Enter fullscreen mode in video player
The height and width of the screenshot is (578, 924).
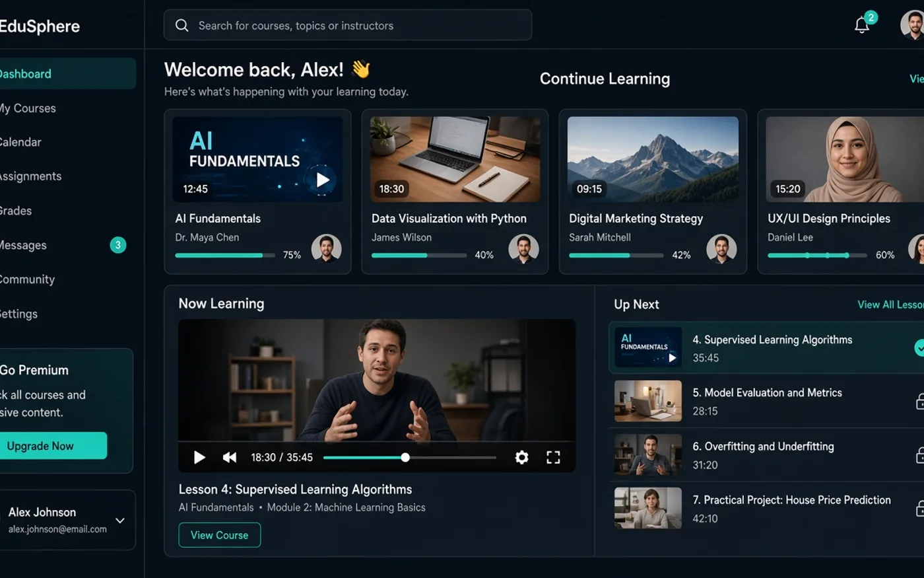point(553,457)
